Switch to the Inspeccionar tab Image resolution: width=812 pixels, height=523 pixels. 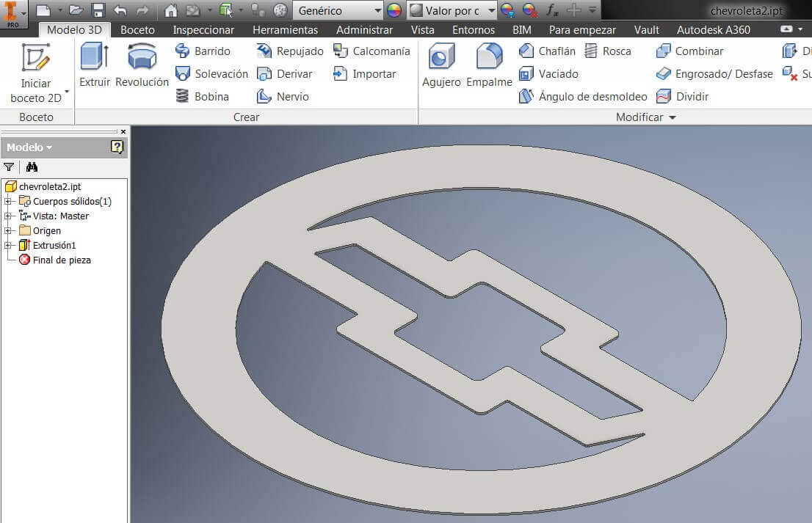[x=203, y=30]
